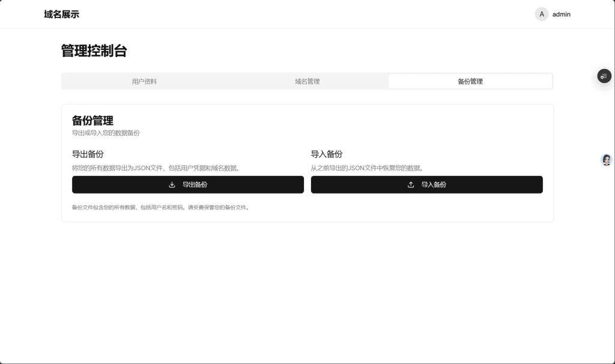Open the dark floating list widget
Screen dimensions: 615x364
tap(604, 76)
